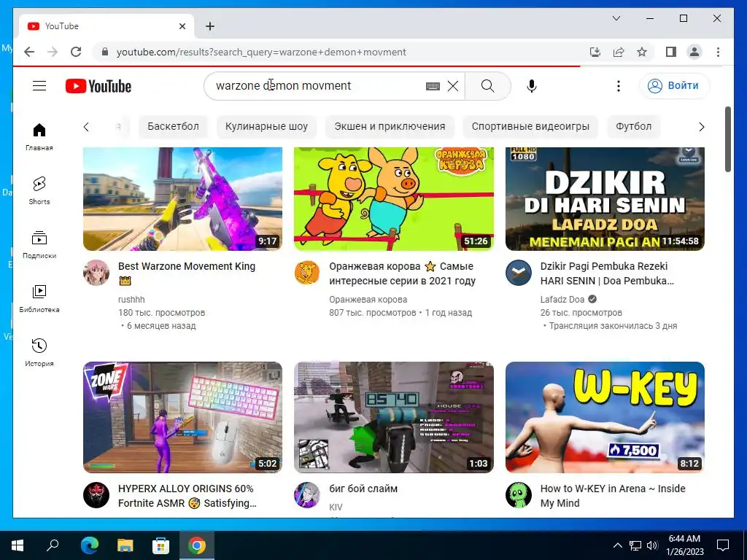Toggle the Chrome side panel icon
Viewport: 747px width, 560px height.
click(x=671, y=52)
